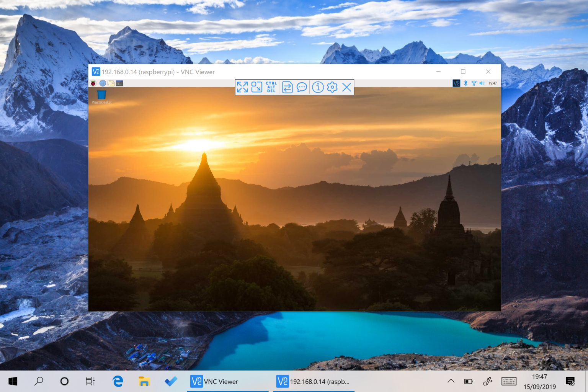Open the VNC chat icon

(x=302, y=87)
